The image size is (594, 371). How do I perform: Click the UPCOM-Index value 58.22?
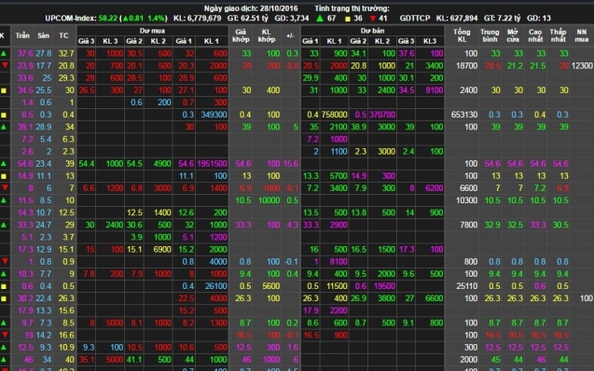coord(108,18)
